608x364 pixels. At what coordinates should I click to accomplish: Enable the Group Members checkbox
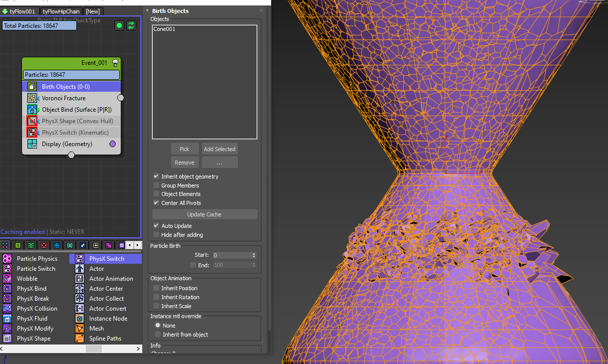(x=157, y=185)
